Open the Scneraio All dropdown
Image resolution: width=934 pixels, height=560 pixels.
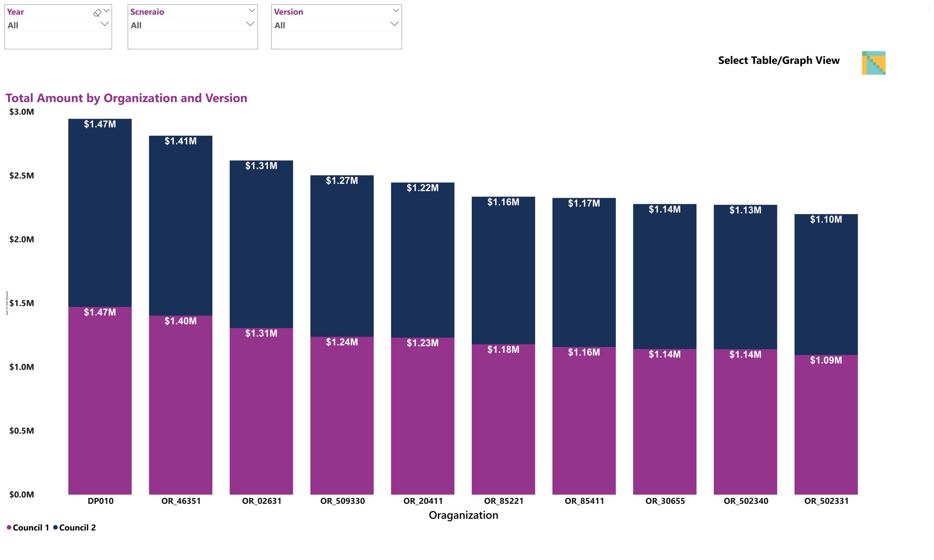(193, 25)
